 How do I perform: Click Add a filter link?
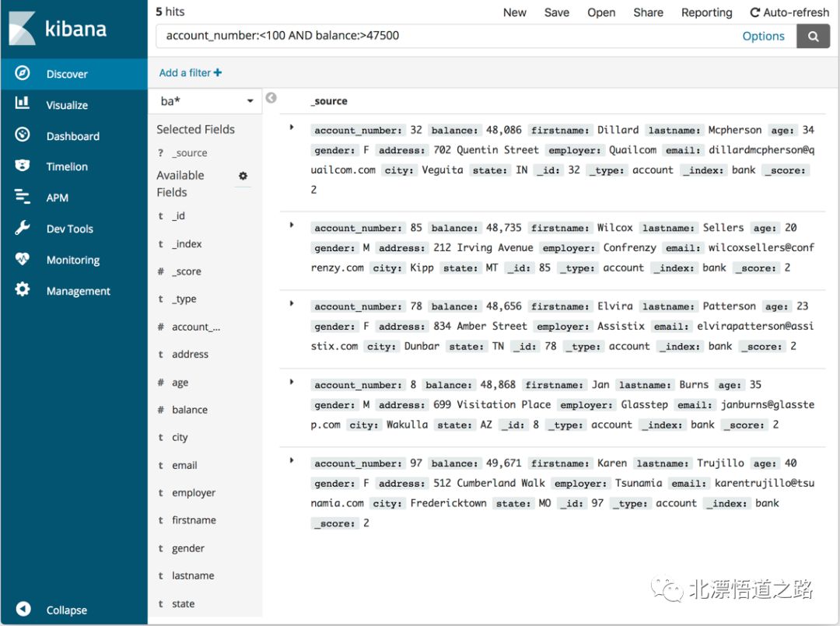click(191, 72)
